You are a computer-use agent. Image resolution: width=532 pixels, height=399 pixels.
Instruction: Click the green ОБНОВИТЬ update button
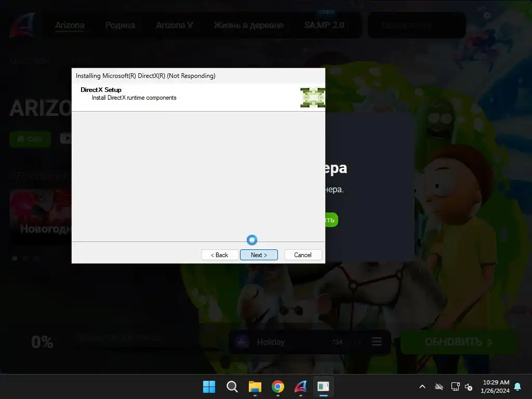[458, 342]
